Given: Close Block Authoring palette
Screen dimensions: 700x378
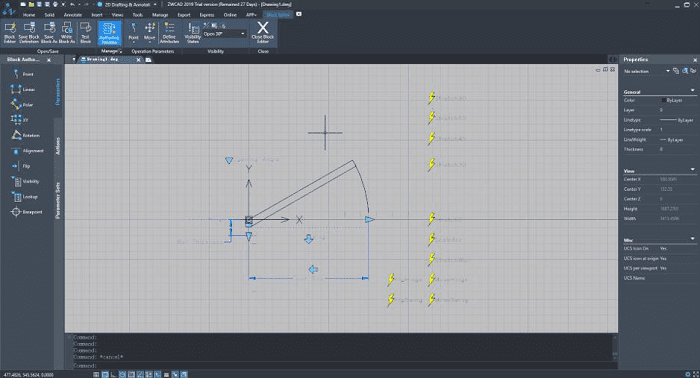Looking at the screenshot, I should 49,60.
